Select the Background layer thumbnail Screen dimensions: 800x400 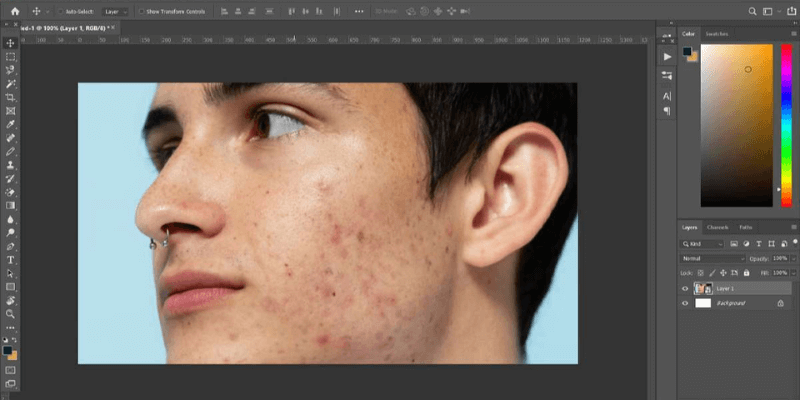703,302
